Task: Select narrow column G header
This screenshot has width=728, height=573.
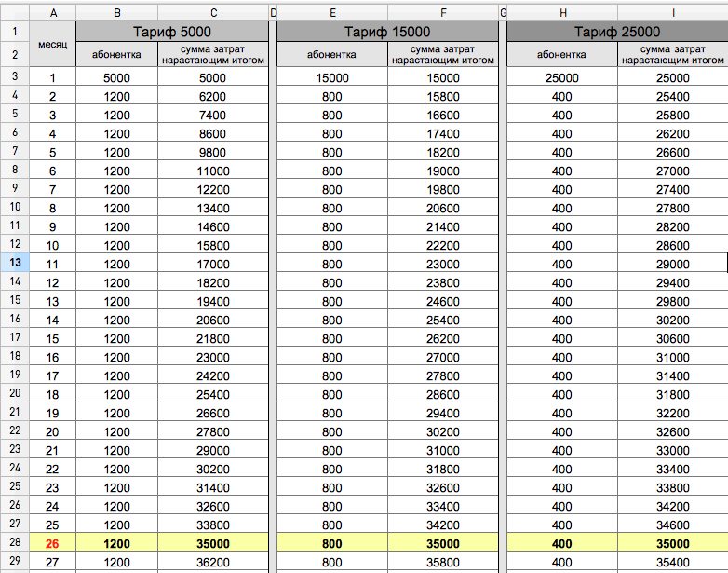Action: click(x=503, y=13)
